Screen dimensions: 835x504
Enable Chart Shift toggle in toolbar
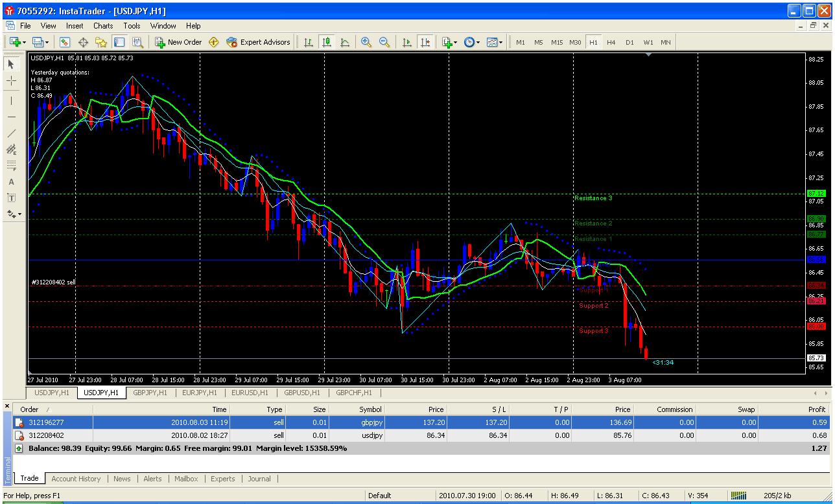425,42
